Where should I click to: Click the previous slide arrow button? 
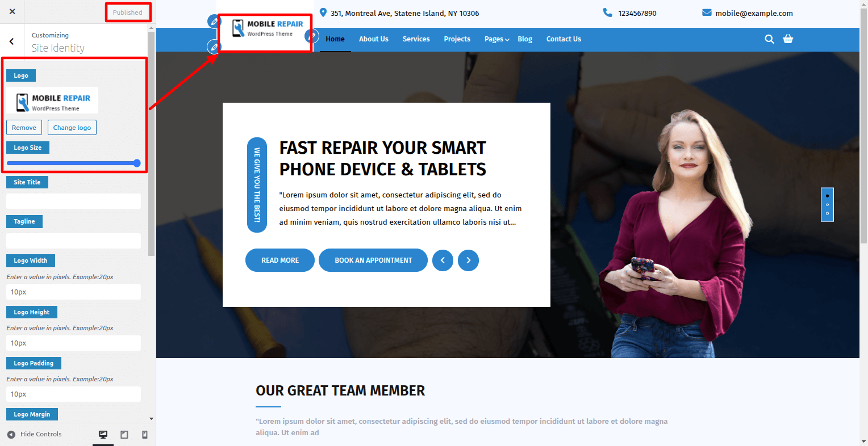pyautogui.click(x=443, y=260)
